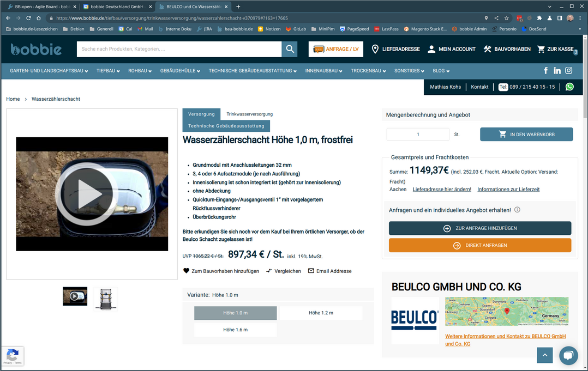Expand the Trockenbau menu
The width and height of the screenshot is (588, 371).
[368, 71]
